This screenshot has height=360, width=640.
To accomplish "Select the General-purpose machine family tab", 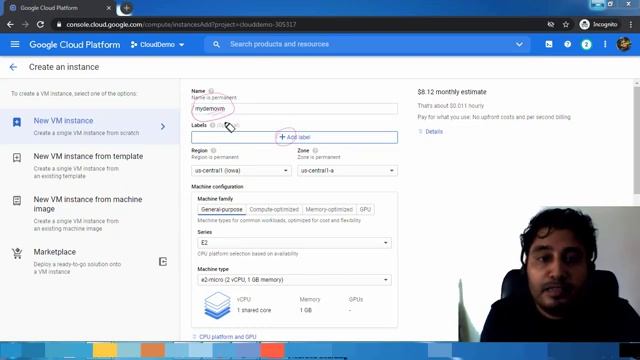I will click(x=222, y=209).
